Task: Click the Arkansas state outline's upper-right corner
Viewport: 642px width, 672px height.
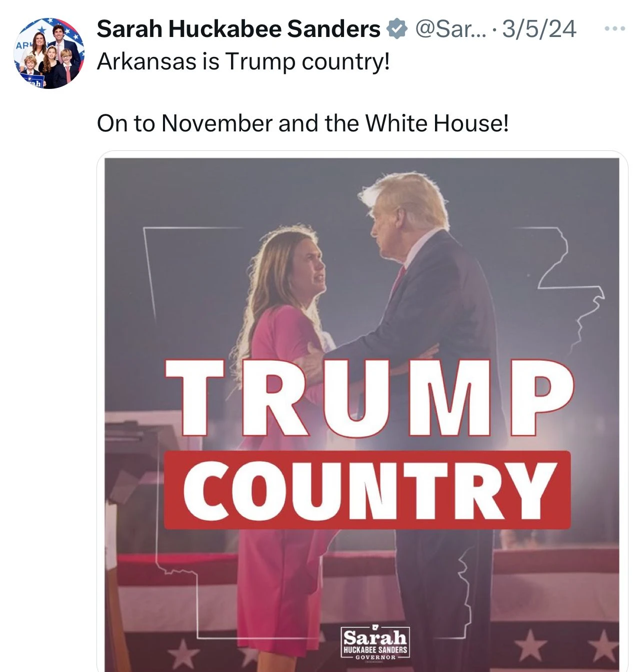Action: 555,230
